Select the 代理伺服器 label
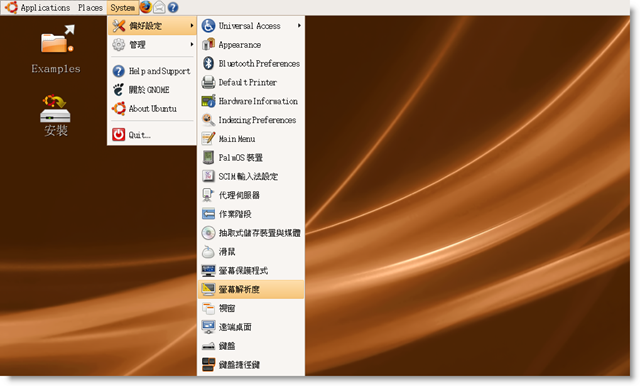 pyautogui.click(x=239, y=195)
